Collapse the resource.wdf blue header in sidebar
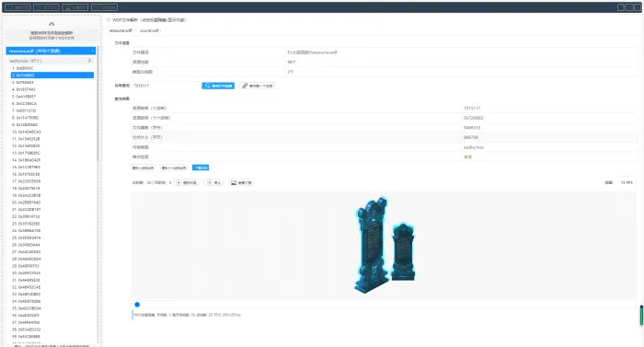The image size is (644, 347). [x=52, y=51]
